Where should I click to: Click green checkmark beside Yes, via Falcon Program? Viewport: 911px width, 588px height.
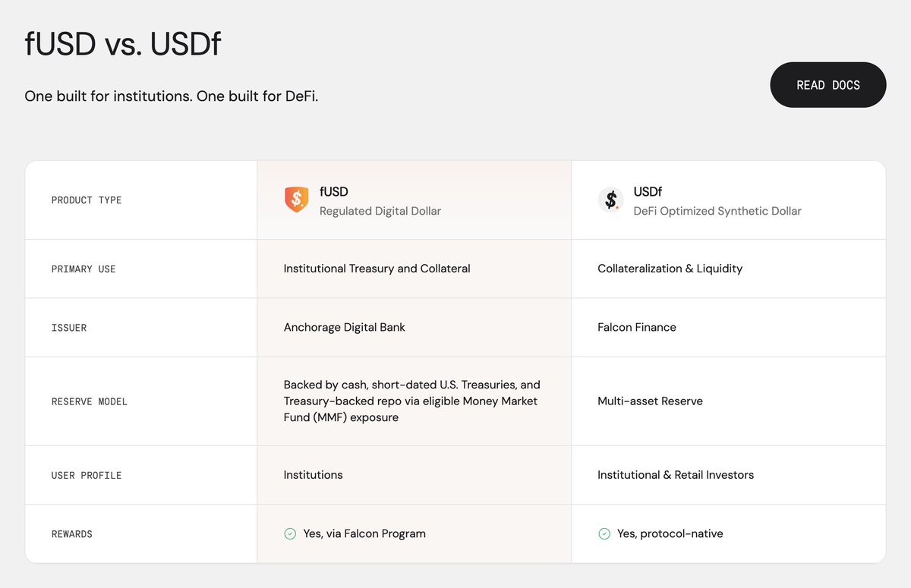(x=290, y=534)
